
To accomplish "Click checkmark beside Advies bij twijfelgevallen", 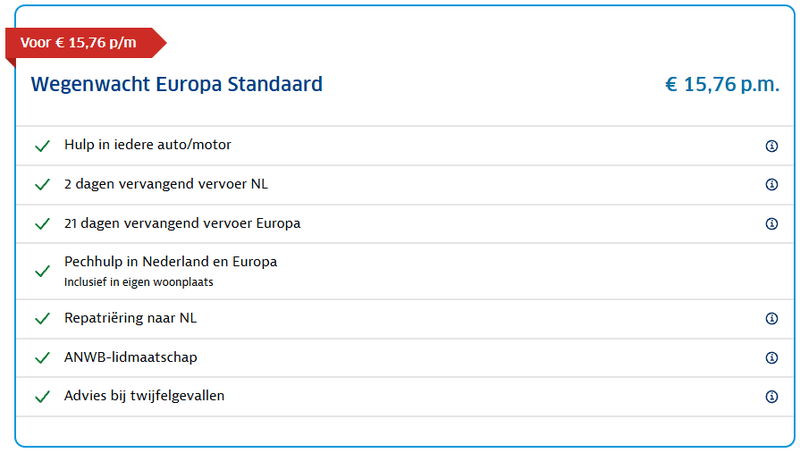I will (x=42, y=397).
